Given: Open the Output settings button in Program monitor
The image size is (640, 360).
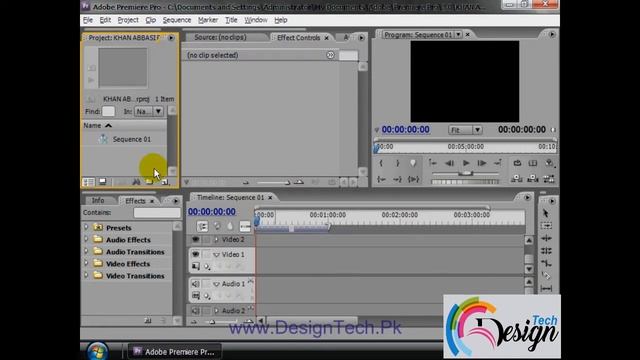Looking at the screenshot, I should tap(549, 163).
